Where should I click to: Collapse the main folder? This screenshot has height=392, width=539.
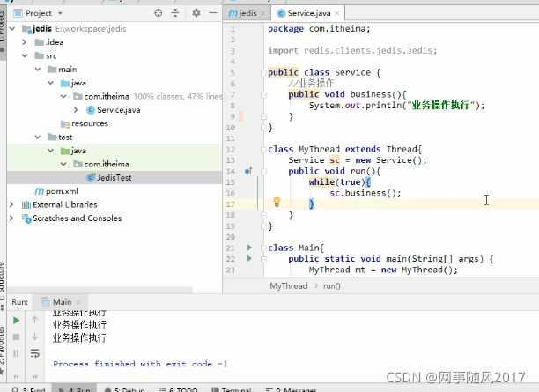click(x=38, y=69)
